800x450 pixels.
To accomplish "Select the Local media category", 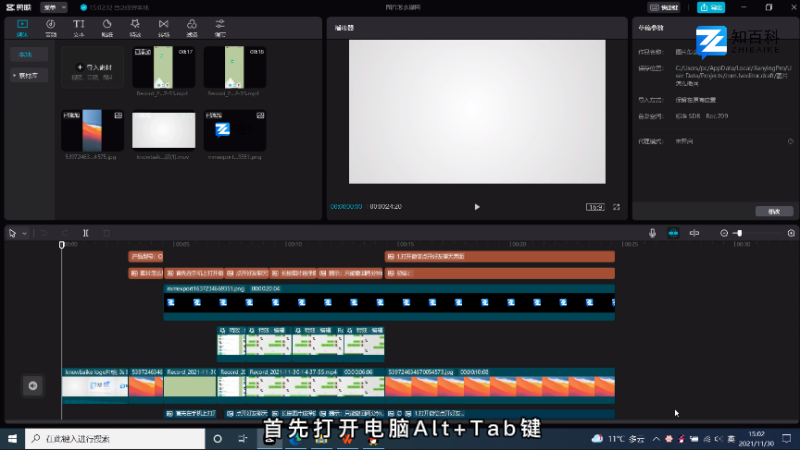I will click(29, 55).
